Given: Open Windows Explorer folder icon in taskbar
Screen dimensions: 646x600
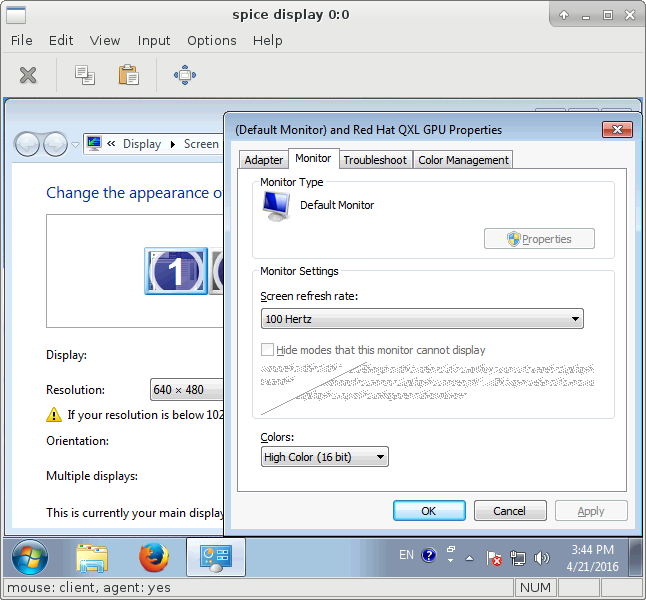Looking at the screenshot, I should (92, 556).
